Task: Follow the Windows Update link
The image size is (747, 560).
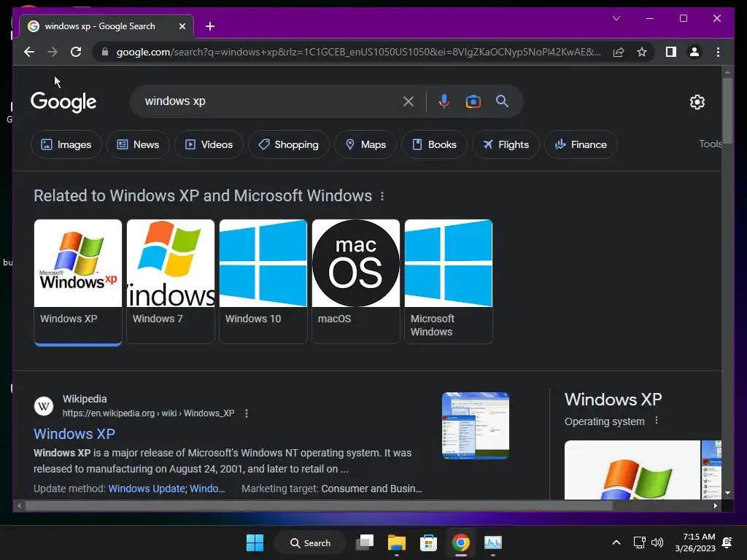Action: (147, 489)
